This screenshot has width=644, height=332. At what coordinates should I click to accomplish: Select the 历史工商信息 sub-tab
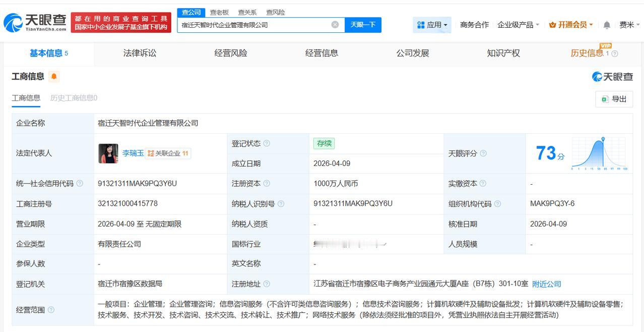pyautogui.click(x=74, y=98)
